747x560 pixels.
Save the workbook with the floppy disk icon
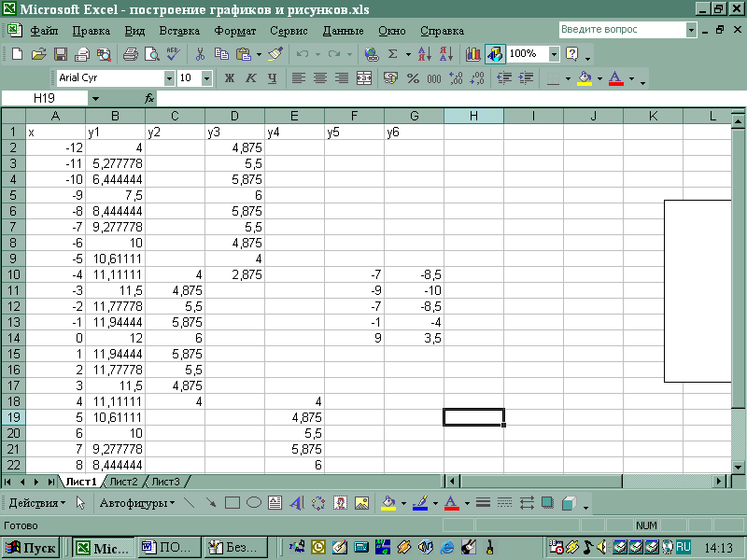(x=61, y=54)
